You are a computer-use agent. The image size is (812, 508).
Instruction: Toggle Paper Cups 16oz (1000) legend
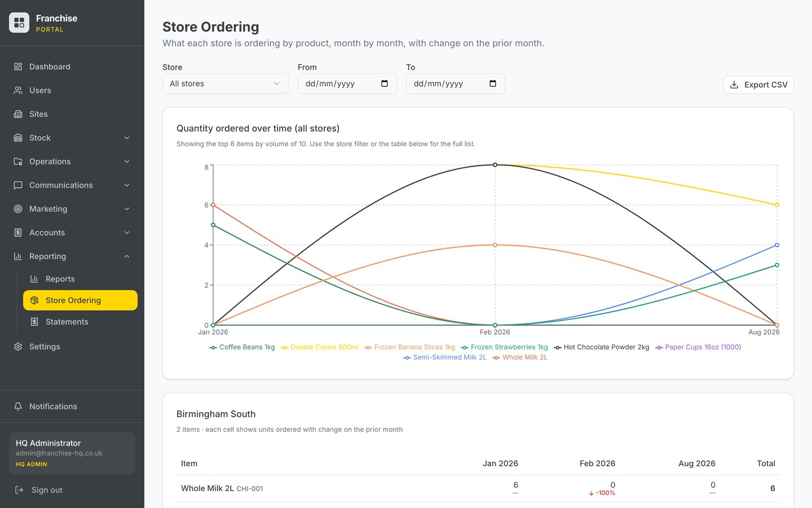pyautogui.click(x=698, y=347)
